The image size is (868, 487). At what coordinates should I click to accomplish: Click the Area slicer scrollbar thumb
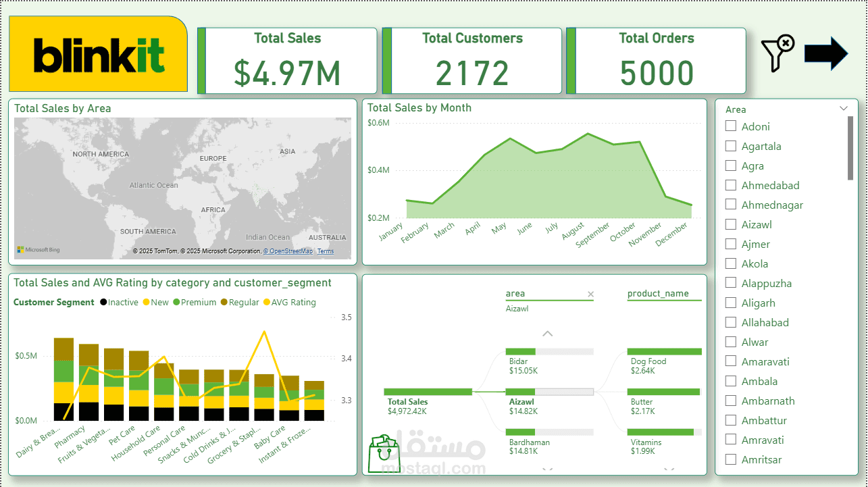[850, 148]
